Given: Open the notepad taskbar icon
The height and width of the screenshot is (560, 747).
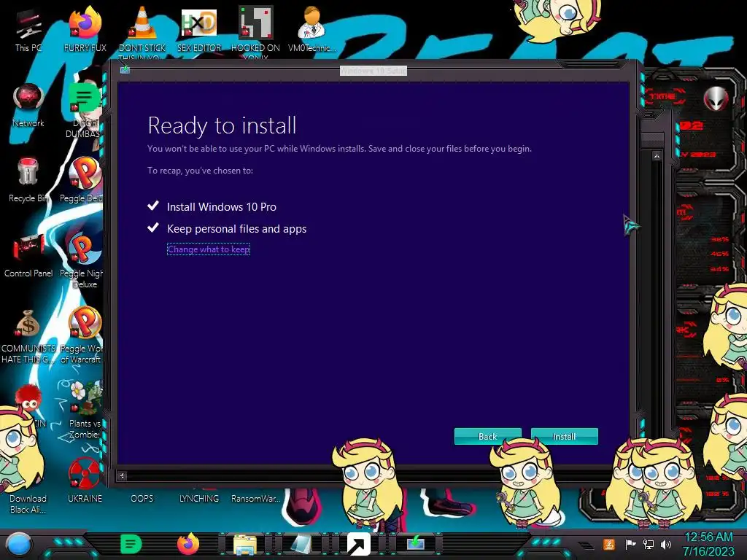Looking at the screenshot, I should (302, 544).
